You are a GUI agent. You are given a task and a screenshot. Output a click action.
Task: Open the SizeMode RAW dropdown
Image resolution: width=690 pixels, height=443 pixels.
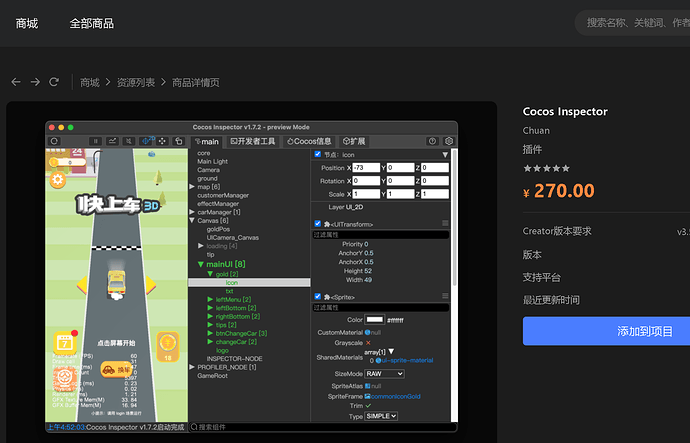pyautogui.click(x=384, y=373)
